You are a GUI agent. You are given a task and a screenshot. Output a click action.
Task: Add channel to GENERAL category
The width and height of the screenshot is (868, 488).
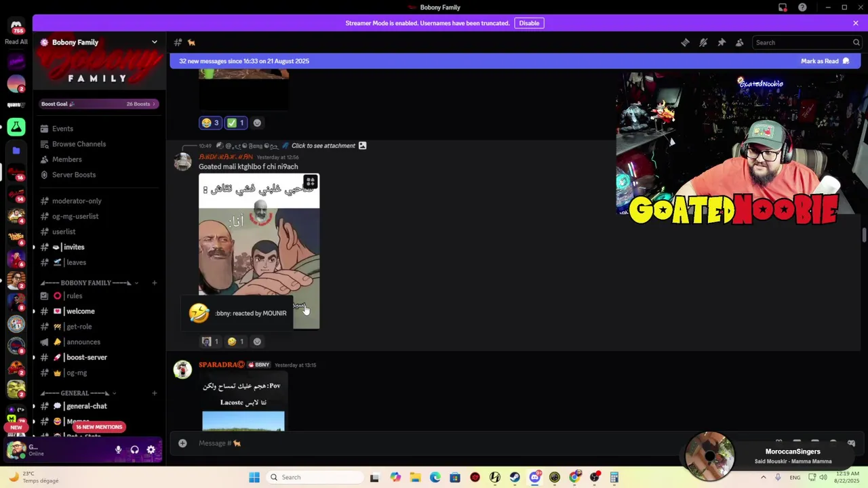coord(155,393)
